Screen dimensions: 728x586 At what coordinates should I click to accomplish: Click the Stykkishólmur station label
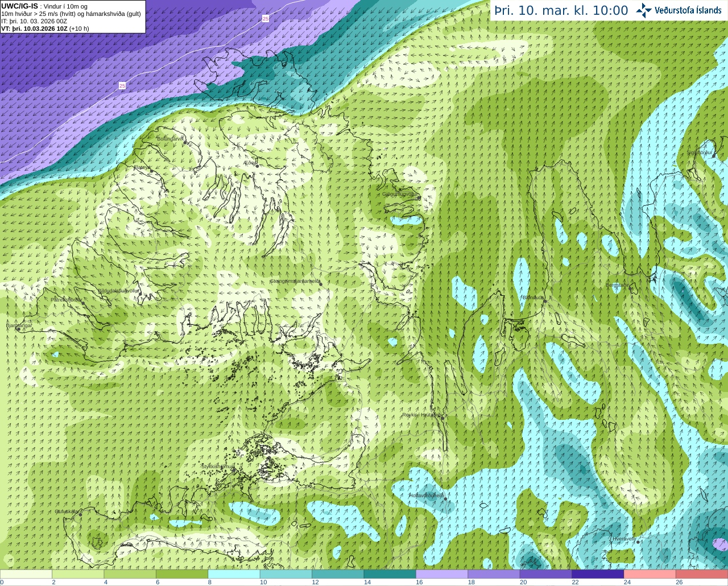217,467
